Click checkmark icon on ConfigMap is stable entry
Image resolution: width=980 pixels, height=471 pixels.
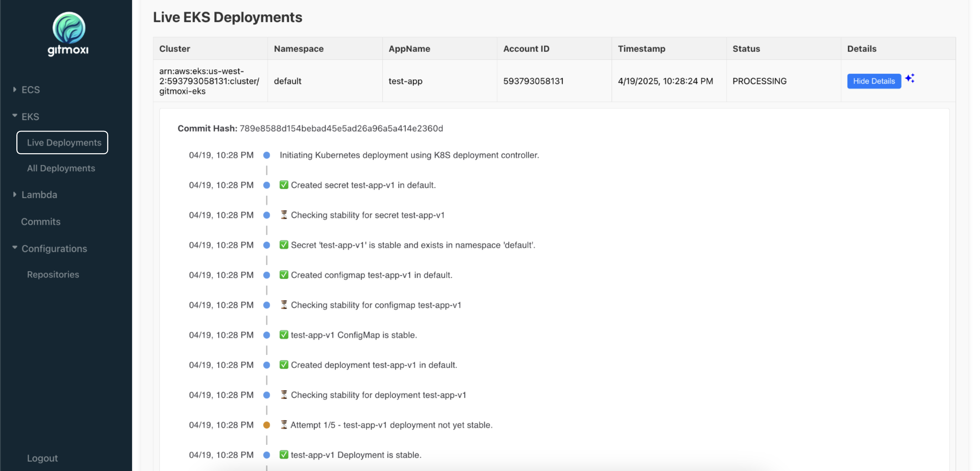[x=284, y=334]
